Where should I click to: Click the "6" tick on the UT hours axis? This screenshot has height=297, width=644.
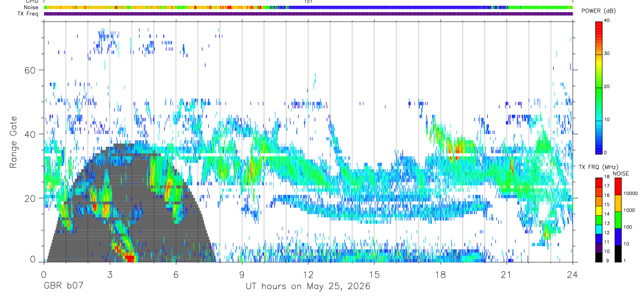(x=176, y=274)
